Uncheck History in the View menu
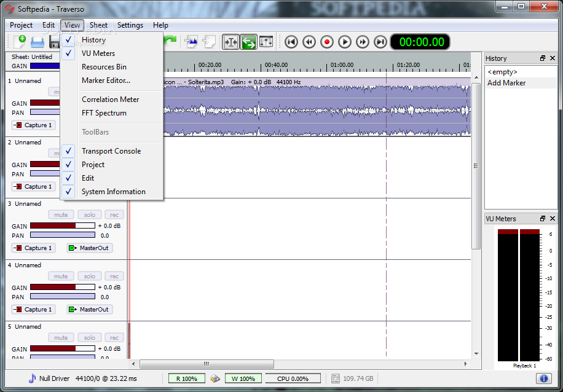Viewport: 563px width, 392px height. click(112, 40)
